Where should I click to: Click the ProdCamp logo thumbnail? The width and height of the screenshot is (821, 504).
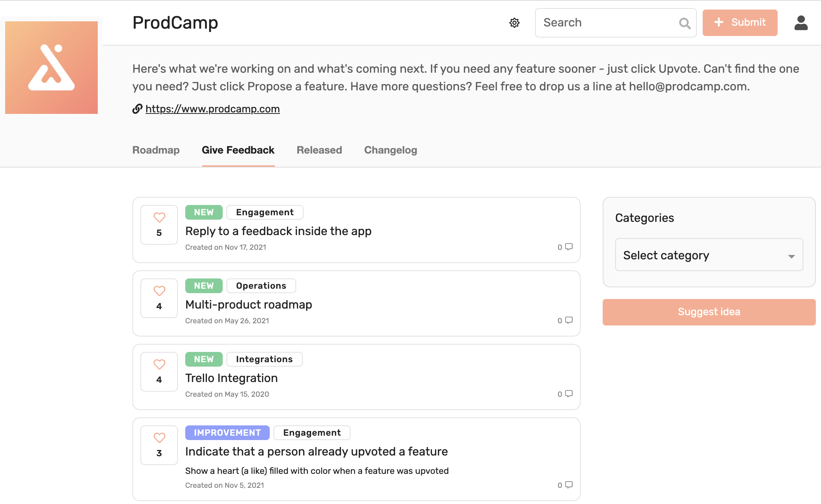pos(51,67)
